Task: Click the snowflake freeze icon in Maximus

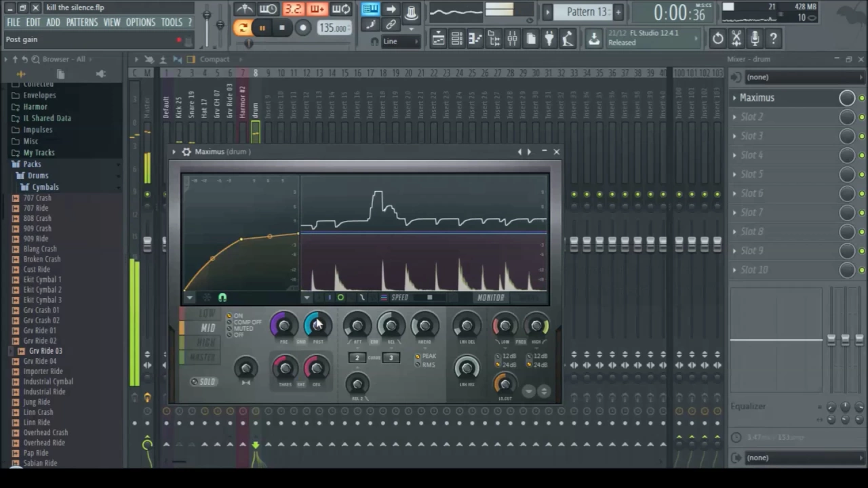Action: (x=207, y=298)
